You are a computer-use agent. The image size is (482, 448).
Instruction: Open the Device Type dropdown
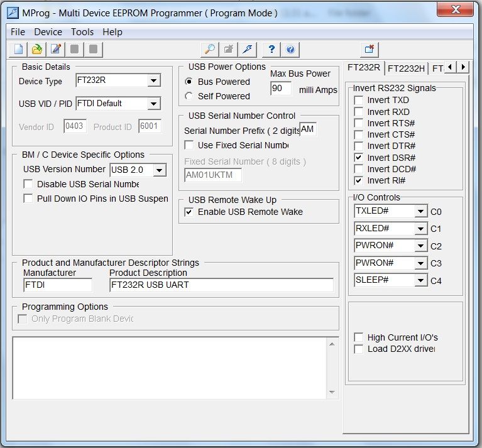point(153,80)
